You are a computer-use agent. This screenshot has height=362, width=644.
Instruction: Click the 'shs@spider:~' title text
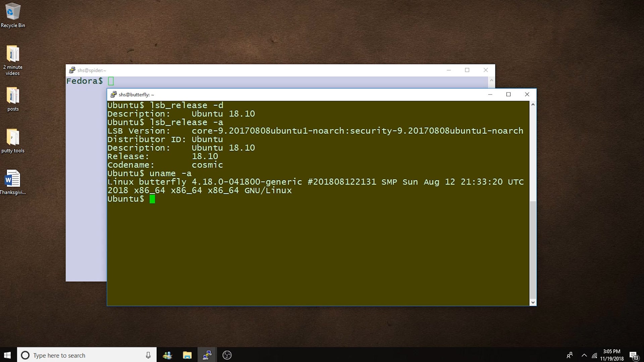92,70
